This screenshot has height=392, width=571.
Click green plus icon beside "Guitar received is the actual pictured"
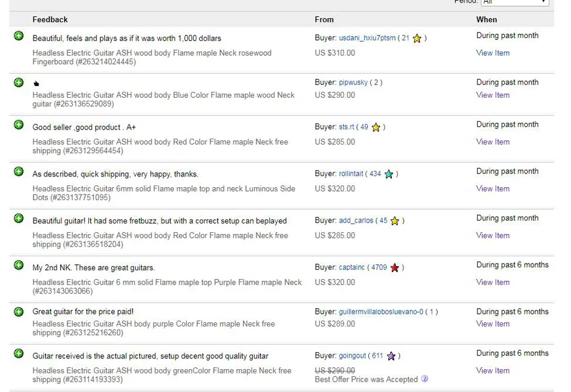[x=19, y=353]
